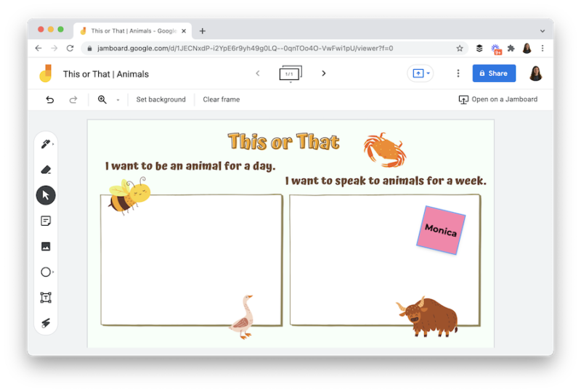The width and height of the screenshot is (581, 392).
Task: Reload the browser page
Action: point(70,48)
